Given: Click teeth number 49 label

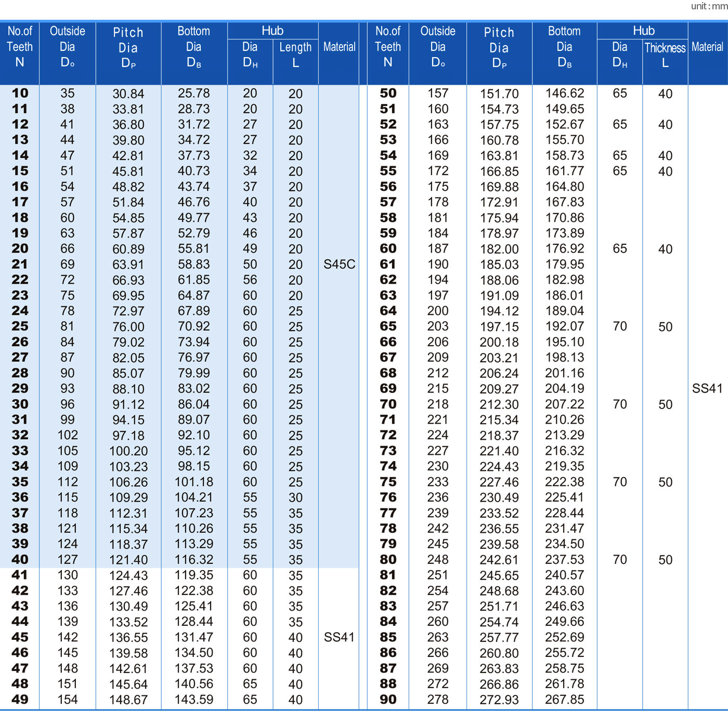Looking at the screenshot, I should click(20, 700).
